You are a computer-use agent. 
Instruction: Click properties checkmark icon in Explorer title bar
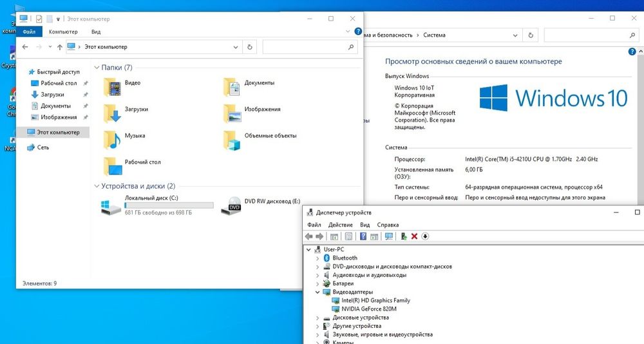coord(39,19)
